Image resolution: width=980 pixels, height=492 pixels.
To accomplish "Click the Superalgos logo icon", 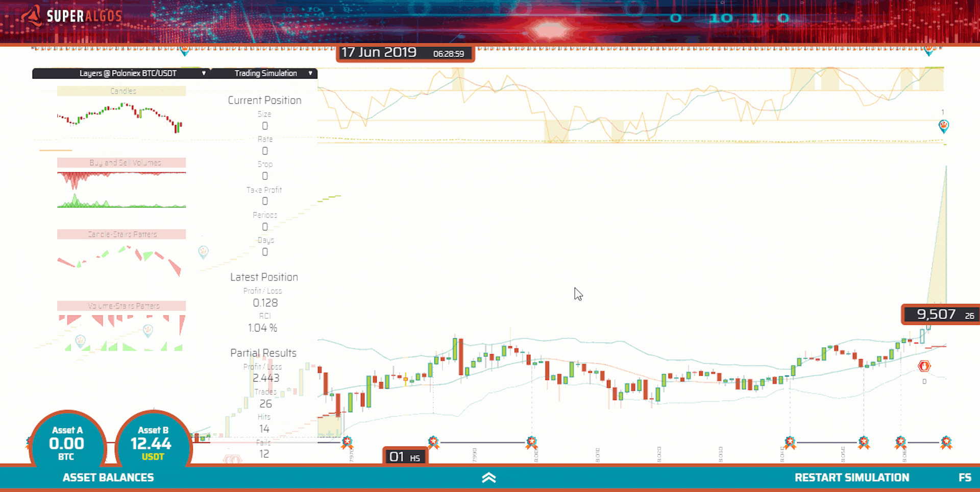I will click(32, 15).
